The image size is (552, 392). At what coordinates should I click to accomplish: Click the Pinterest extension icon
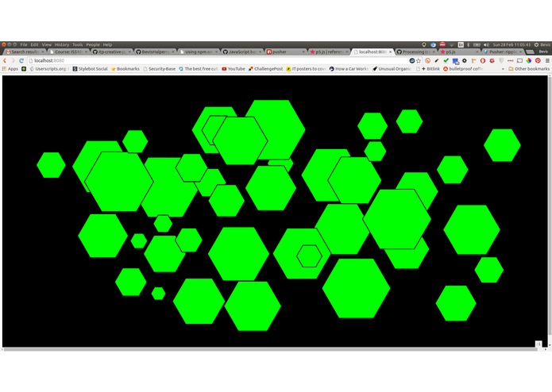(538, 61)
